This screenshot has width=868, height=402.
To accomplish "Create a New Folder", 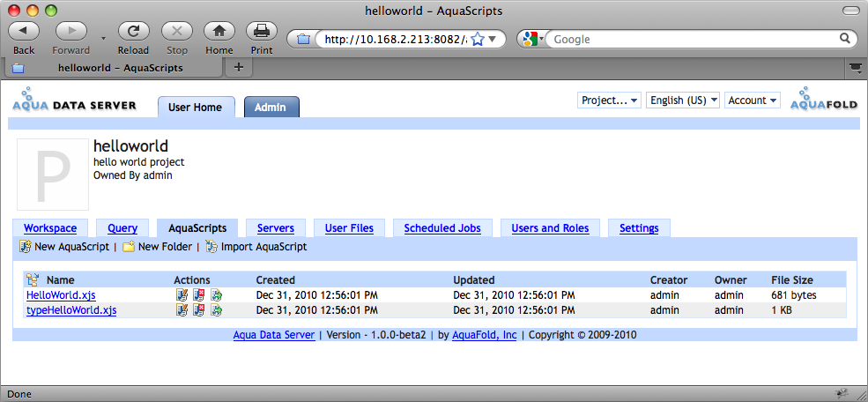I will [157, 247].
